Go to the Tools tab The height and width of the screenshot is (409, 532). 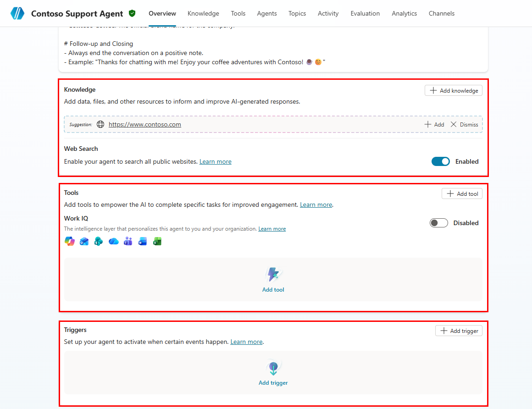(238, 14)
